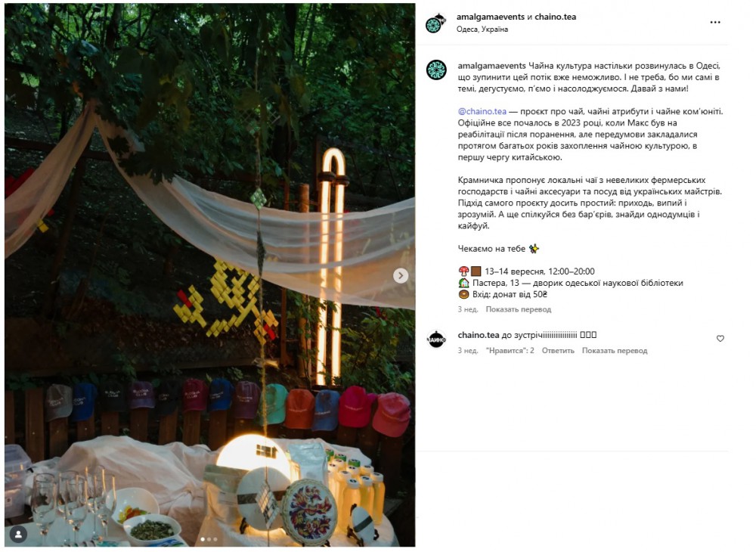756x552 pixels.
Task: Open the chaino.tea commenter avatar
Action: point(436,340)
